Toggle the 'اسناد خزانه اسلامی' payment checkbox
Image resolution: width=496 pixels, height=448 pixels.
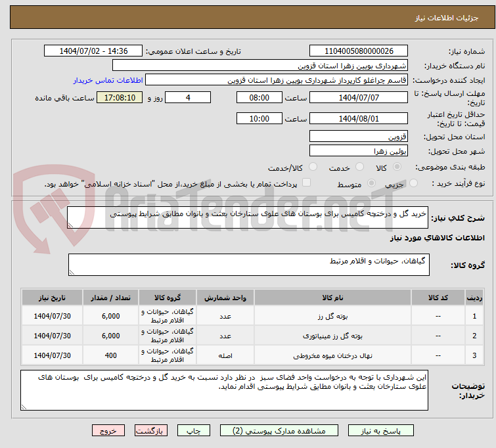click(305, 185)
